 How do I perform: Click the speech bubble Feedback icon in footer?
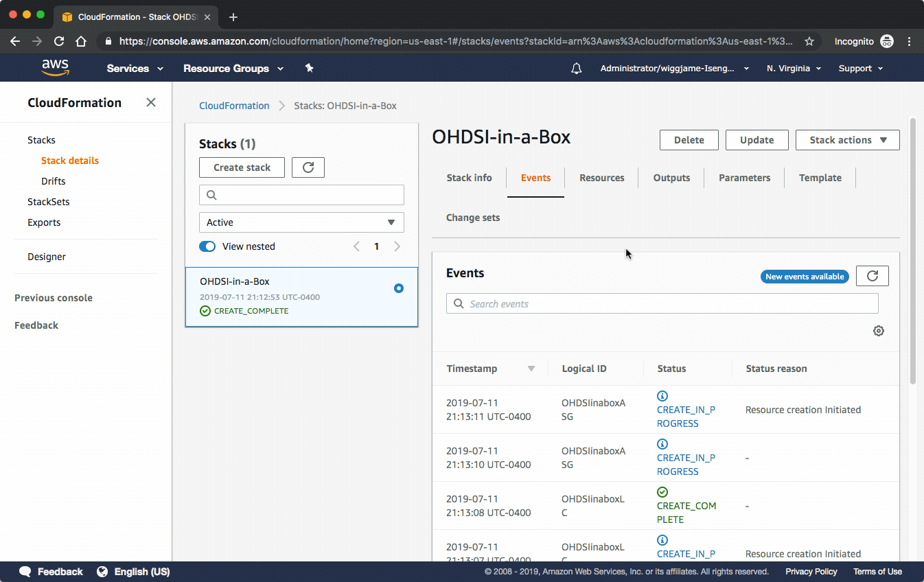[25, 572]
